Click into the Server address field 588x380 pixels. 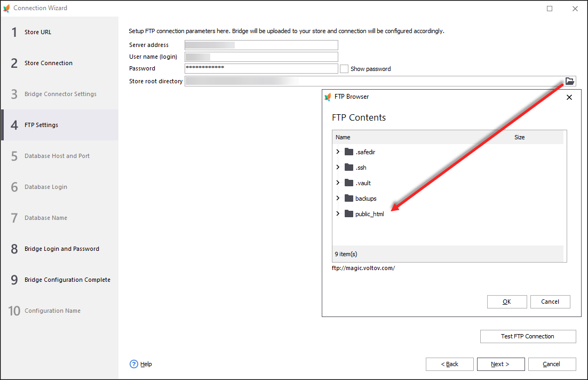click(261, 45)
